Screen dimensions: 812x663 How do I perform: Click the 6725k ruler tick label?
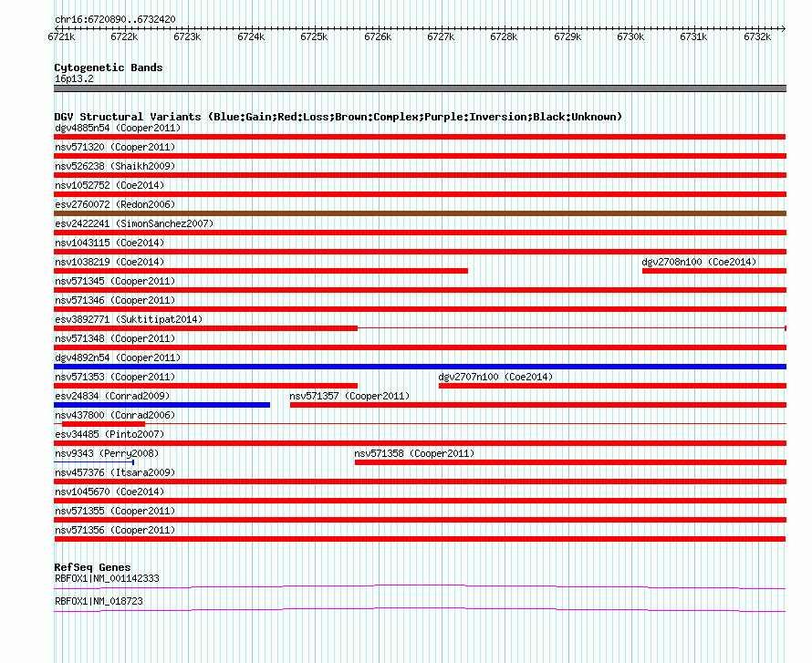(x=314, y=36)
